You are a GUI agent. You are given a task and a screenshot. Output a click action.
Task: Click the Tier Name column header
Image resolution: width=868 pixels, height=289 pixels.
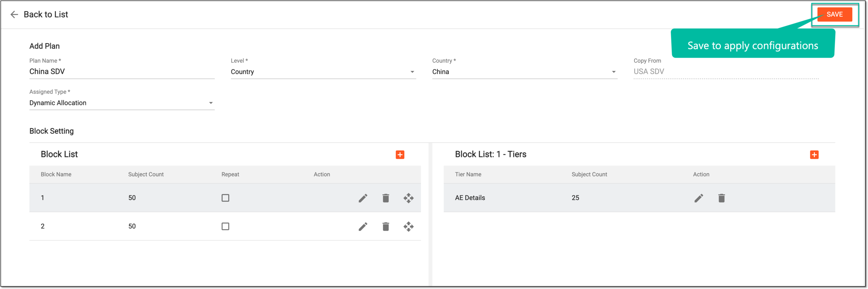(468, 174)
